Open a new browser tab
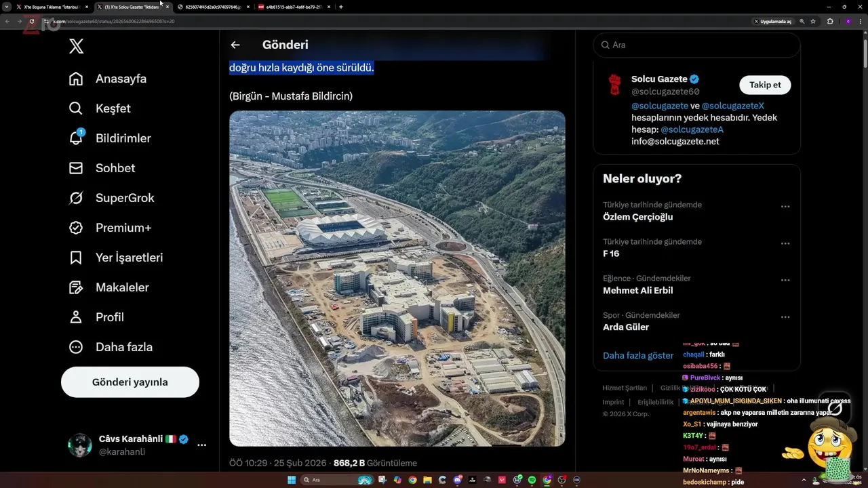 pos(340,7)
